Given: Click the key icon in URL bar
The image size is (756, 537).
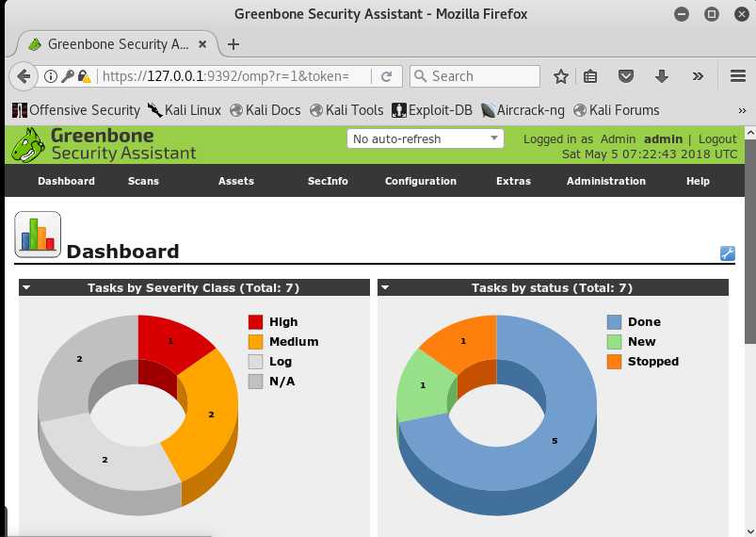Looking at the screenshot, I should coord(68,76).
